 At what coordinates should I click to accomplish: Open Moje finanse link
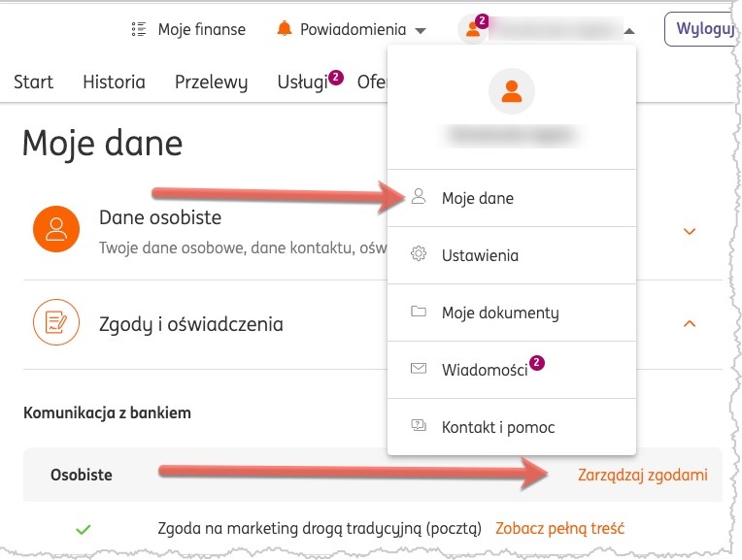click(x=202, y=29)
